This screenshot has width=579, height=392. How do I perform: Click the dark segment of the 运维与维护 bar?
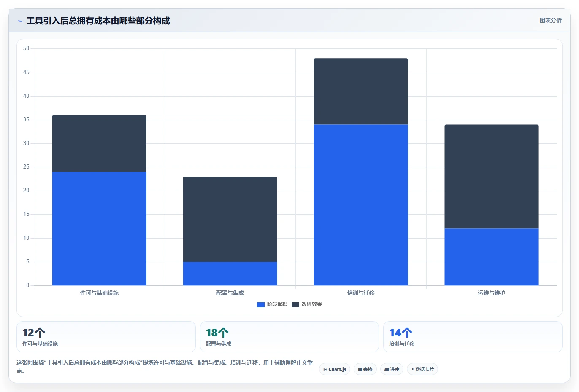492,177
